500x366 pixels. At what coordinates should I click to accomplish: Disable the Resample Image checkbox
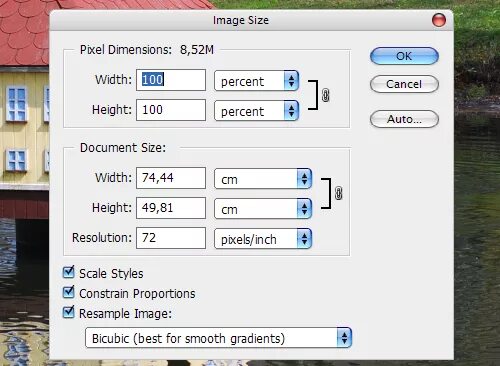[x=69, y=312]
